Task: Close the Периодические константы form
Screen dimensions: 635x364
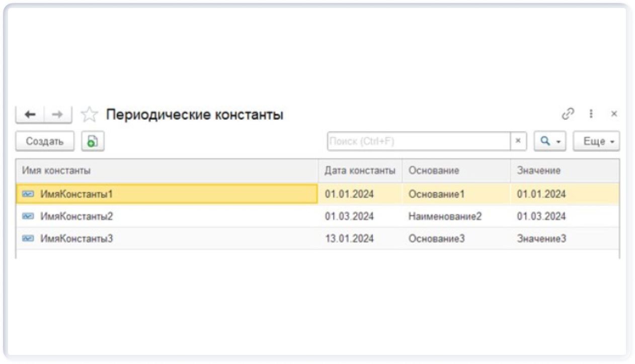Action: coord(614,114)
